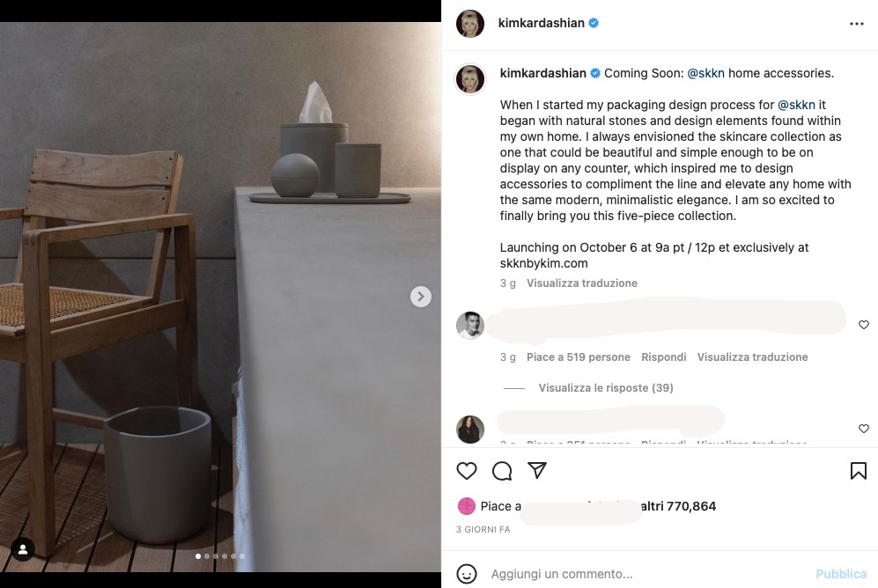Click the tagged-people icon on the photo
878x588 pixels.
click(22, 549)
